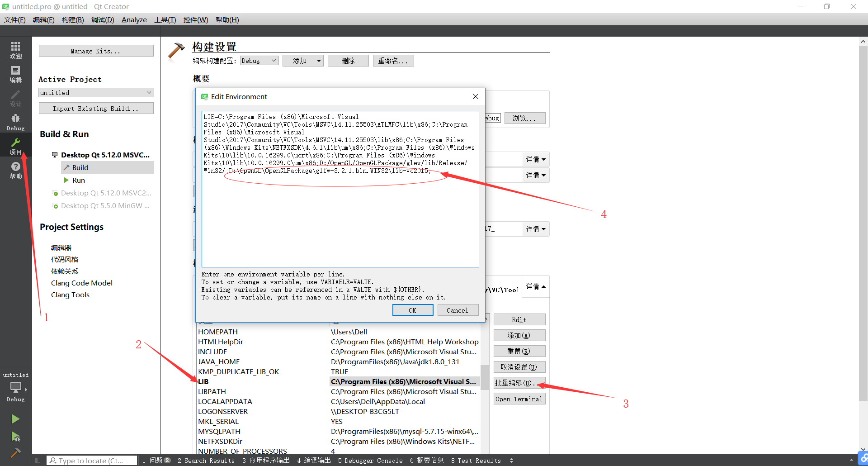Open the Analyze menu
Screen dimensions: 868x466
[134, 19]
